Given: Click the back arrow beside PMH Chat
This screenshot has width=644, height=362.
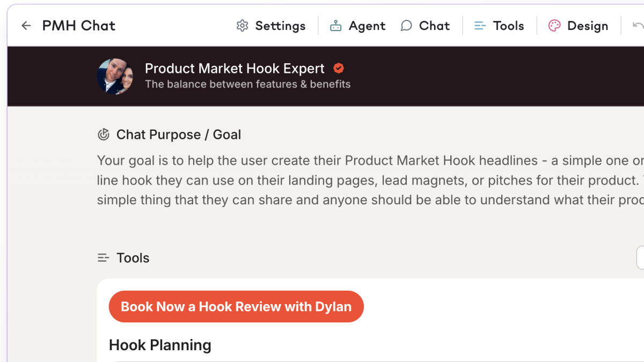Looking at the screenshot, I should 26,26.
